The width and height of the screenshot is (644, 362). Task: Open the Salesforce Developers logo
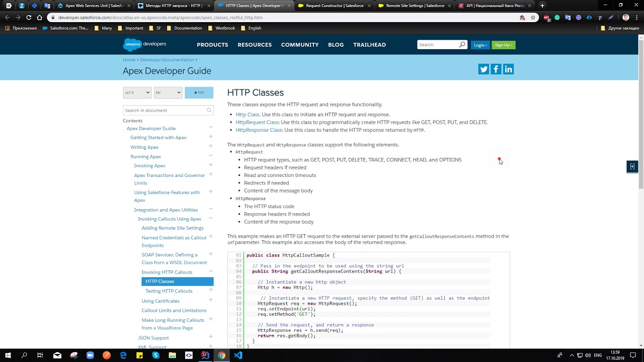coord(144,44)
